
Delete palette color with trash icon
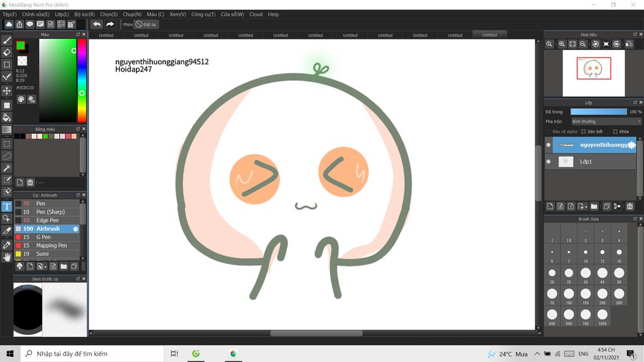click(30, 182)
